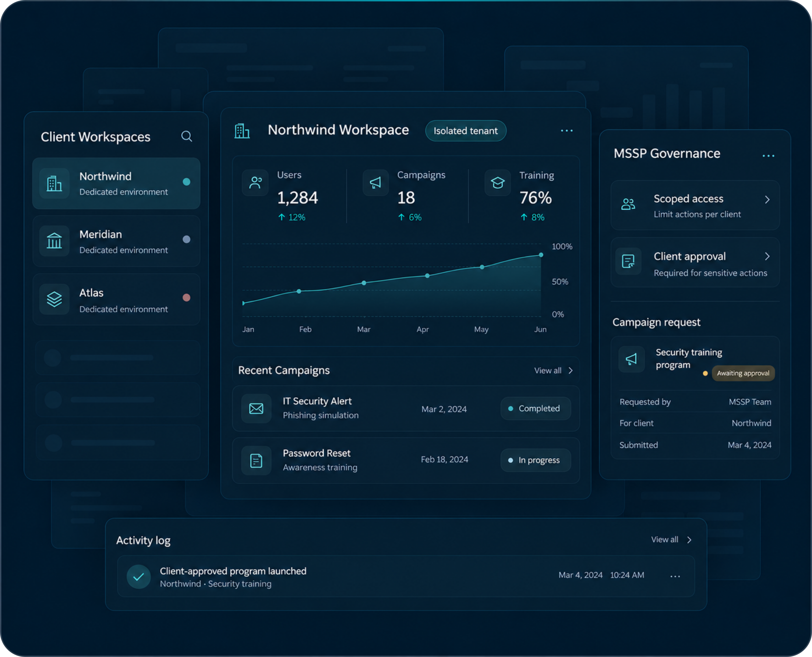Click the Security training program megaphone icon
The height and width of the screenshot is (657, 812).
click(631, 359)
